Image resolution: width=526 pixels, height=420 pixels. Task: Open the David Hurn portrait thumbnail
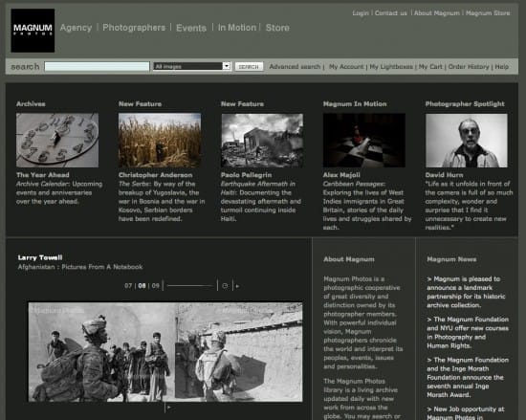[x=467, y=141]
